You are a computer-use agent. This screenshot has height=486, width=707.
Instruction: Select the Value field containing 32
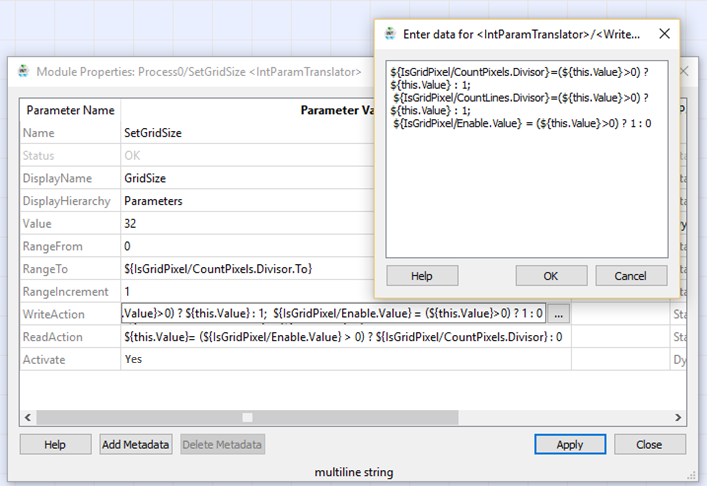131,223
